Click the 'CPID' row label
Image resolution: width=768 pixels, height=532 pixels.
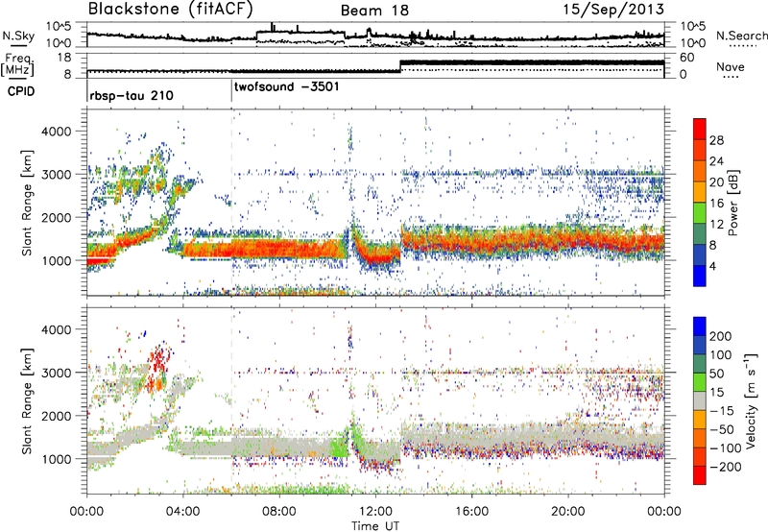point(21,91)
